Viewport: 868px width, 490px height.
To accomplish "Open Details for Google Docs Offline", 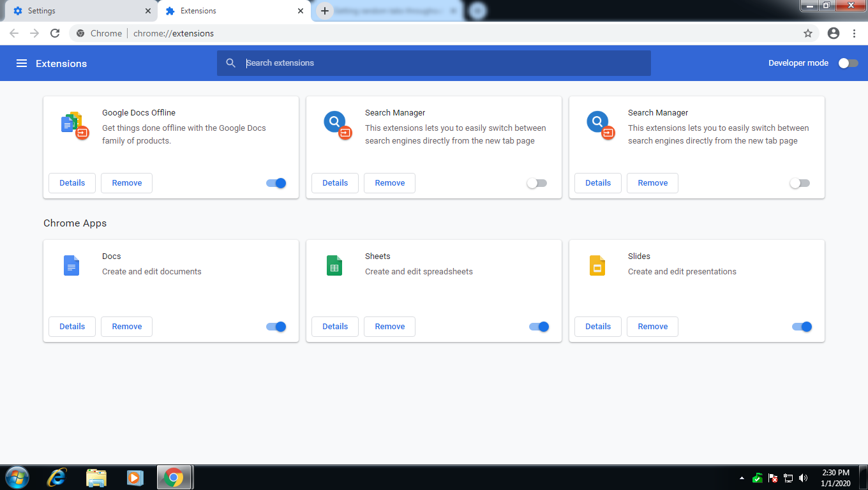I will click(x=72, y=183).
